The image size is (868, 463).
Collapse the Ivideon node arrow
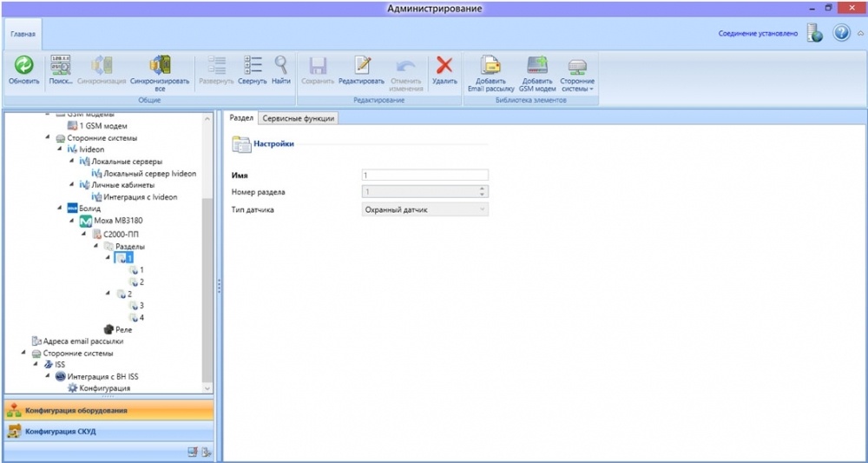(x=60, y=149)
